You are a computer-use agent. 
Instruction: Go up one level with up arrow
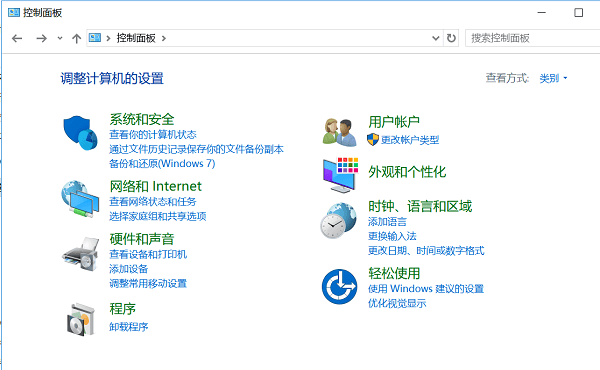[x=77, y=38]
